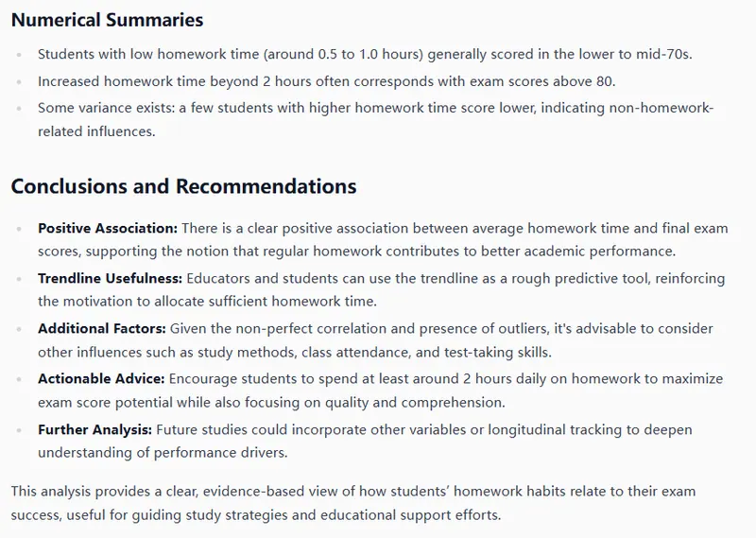Click the bullet dot before 'Positive Association'
This screenshot has width=756, height=538.
point(23,228)
